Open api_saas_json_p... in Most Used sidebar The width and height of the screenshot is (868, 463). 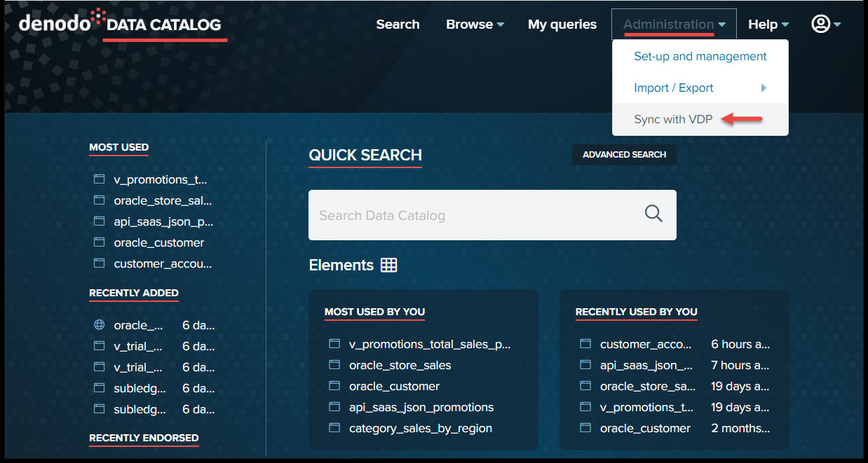point(163,221)
